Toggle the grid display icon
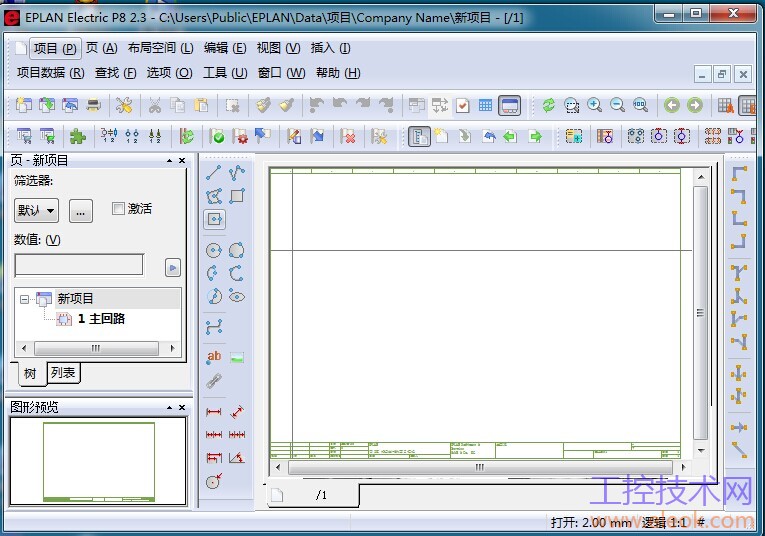765x536 pixels. pyautogui.click(x=485, y=105)
